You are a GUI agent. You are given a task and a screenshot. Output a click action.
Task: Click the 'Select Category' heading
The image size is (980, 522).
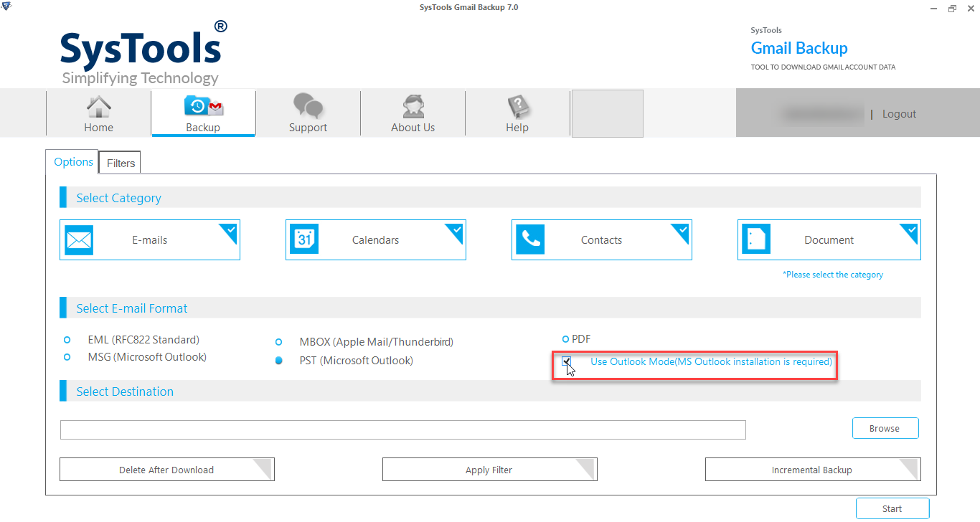(119, 198)
